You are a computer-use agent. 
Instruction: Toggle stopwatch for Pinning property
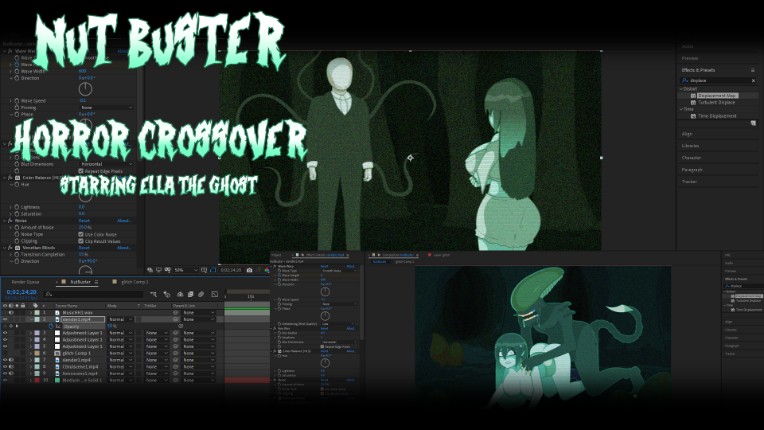coord(17,108)
